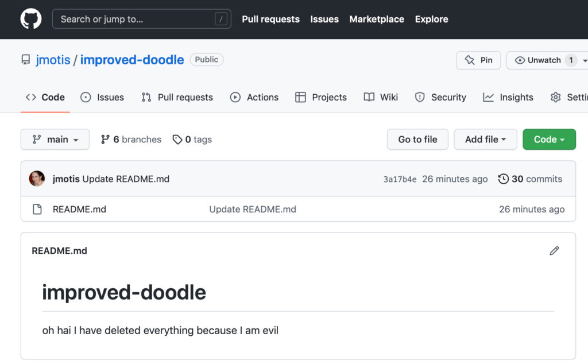This screenshot has width=588, height=364.
Task: Click the README.md row 26 minutes ago text
Action: 532,209
